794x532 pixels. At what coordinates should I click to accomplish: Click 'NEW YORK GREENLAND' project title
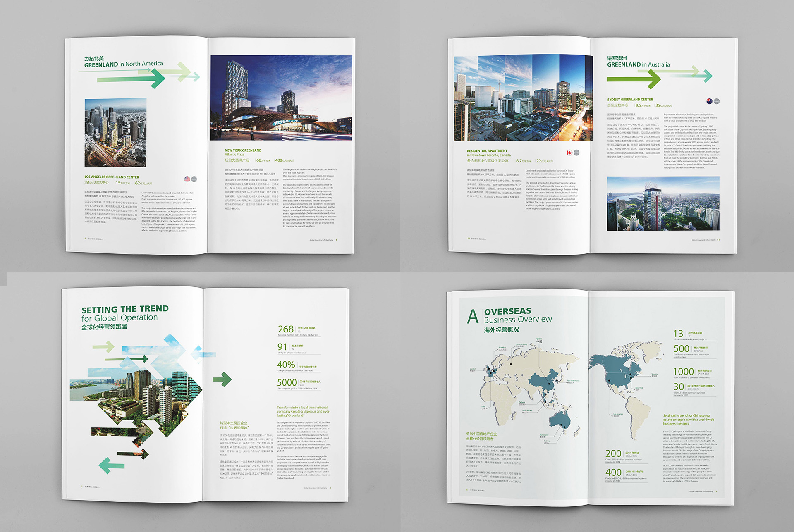pos(243,150)
